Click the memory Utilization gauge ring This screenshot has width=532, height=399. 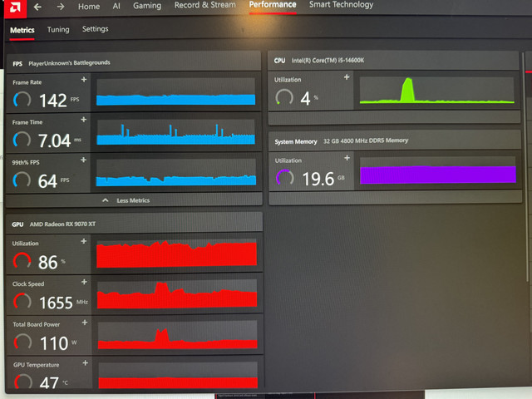coord(285,177)
